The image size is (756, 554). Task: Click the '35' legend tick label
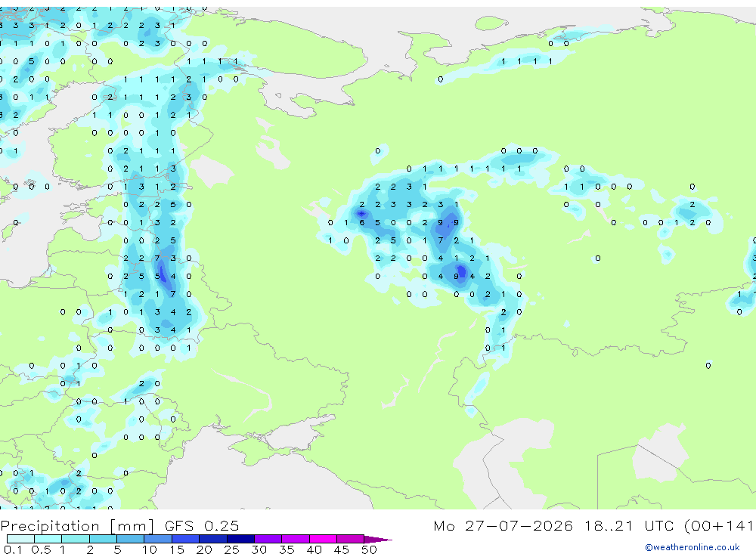pos(287,549)
